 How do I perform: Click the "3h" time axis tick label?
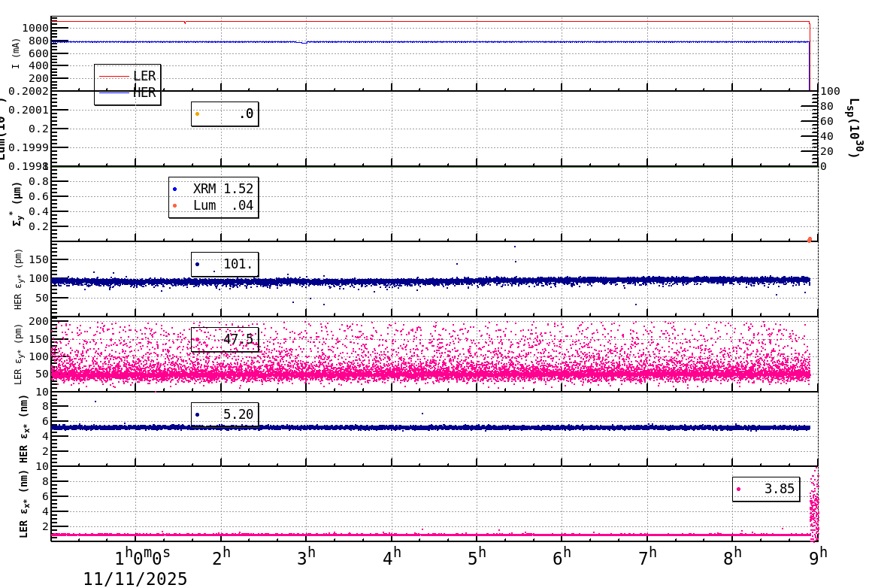click(x=307, y=557)
